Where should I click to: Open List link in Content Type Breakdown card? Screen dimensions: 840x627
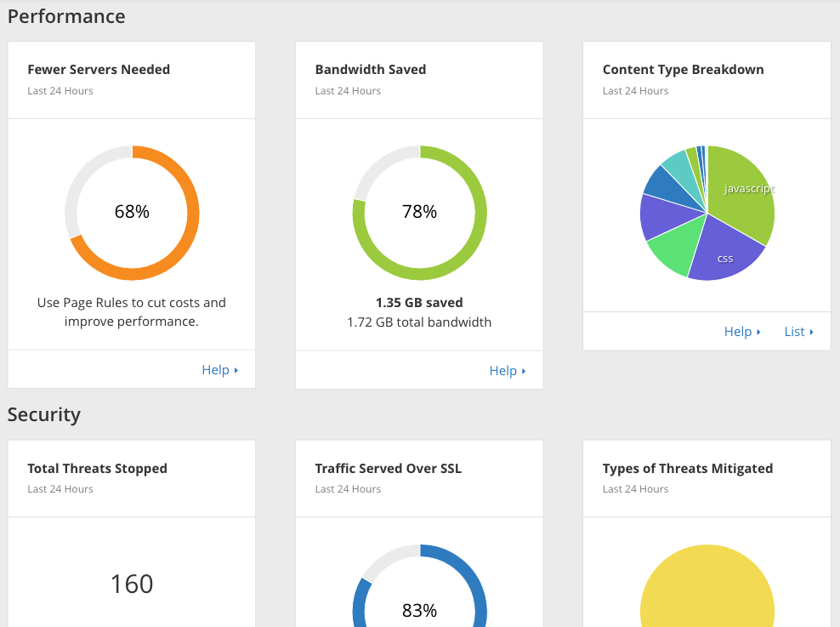798,332
